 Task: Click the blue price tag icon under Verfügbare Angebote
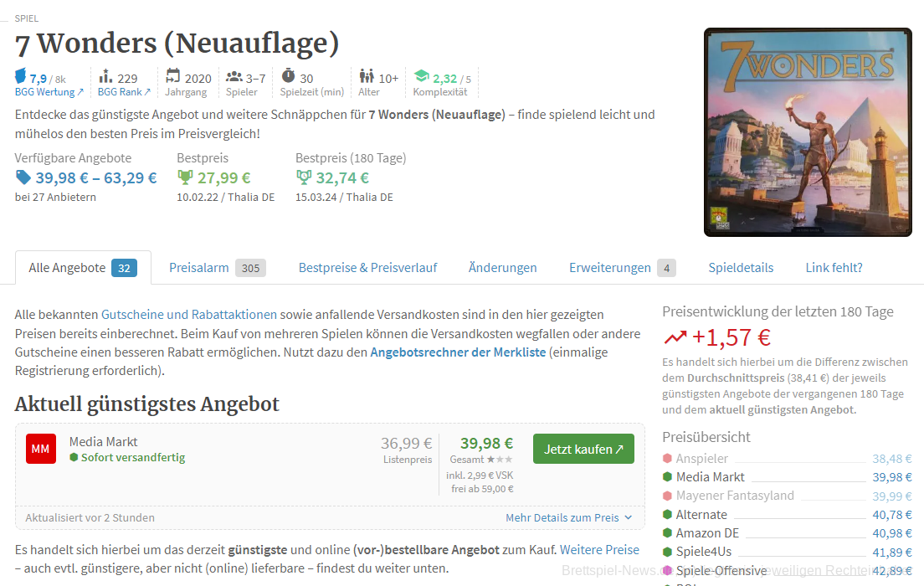pyautogui.click(x=22, y=177)
